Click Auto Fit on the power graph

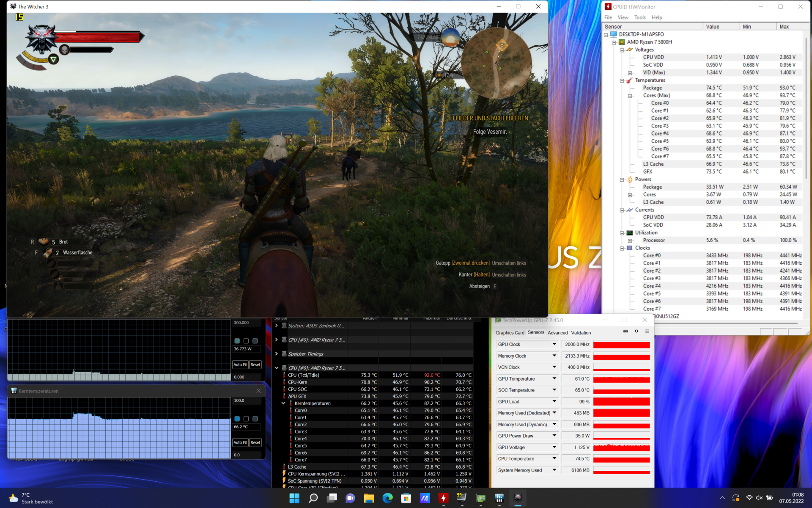[240, 364]
